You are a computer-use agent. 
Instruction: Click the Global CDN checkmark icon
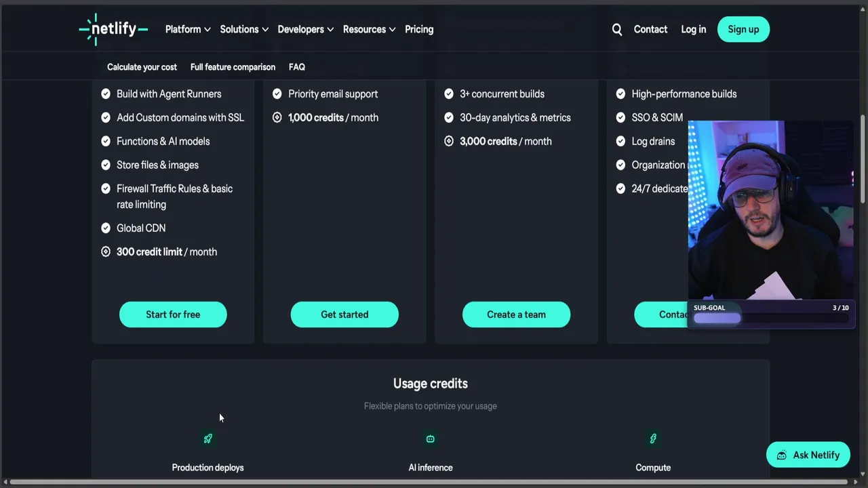pyautogui.click(x=106, y=228)
